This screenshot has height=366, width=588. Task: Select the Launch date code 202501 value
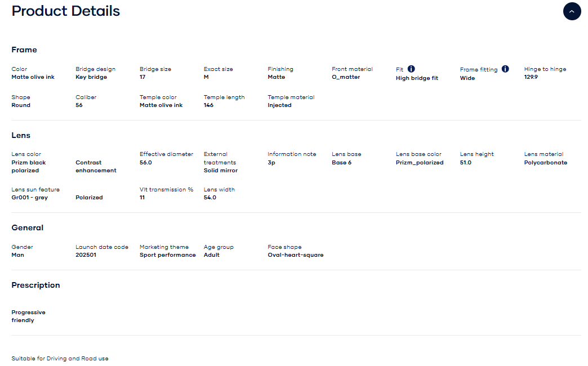(87, 255)
